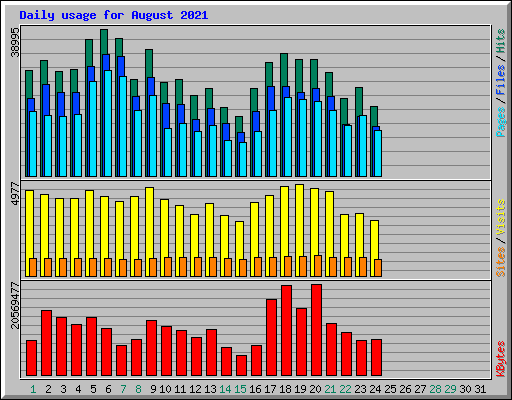This screenshot has height=400, width=512.
Task: Click the tallest green hits bar for day 6
Action: tap(104, 42)
